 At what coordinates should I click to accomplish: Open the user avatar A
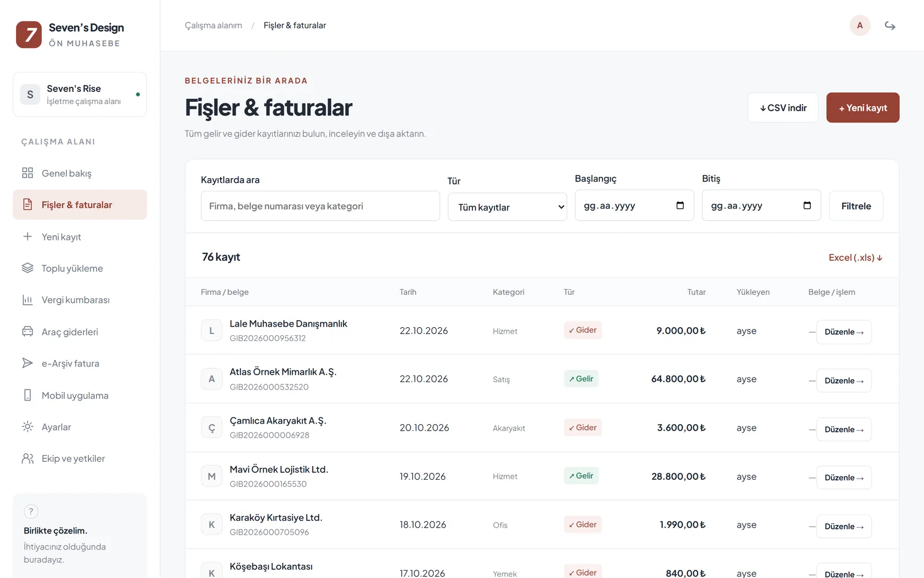[860, 25]
